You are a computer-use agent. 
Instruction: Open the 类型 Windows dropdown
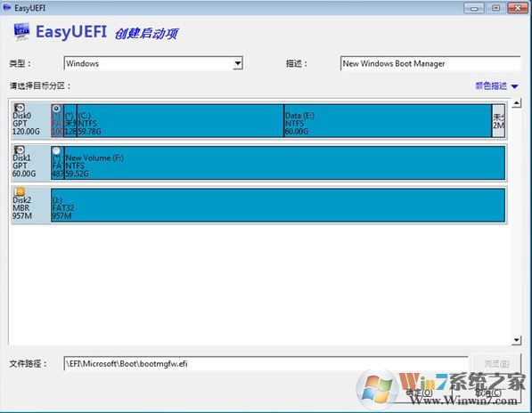[x=238, y=63]
